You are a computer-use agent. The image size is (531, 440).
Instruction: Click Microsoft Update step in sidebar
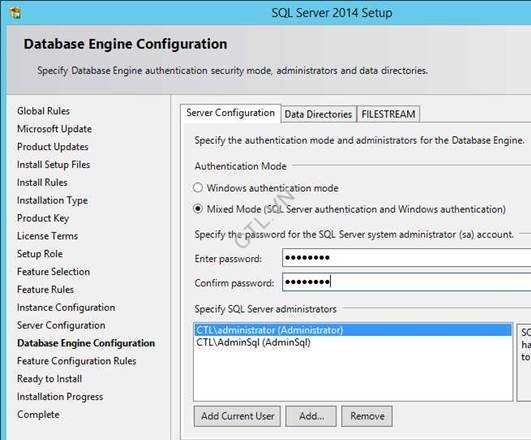55,129
